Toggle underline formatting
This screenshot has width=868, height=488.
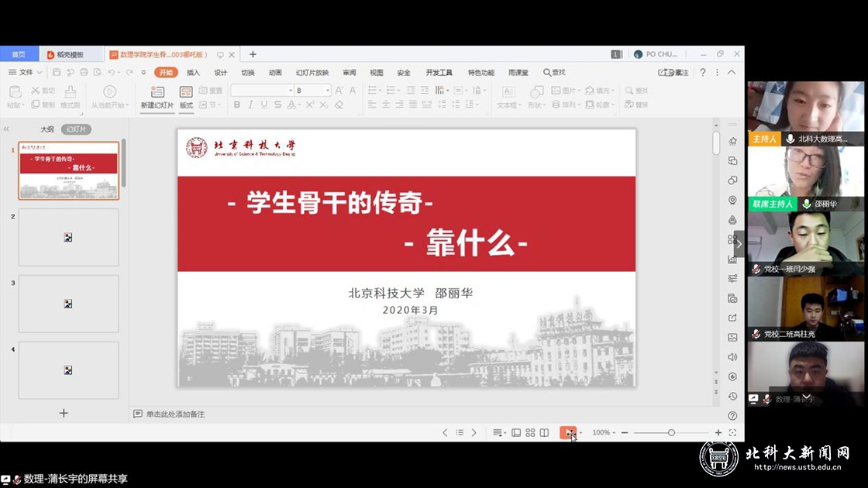point(263,105)
